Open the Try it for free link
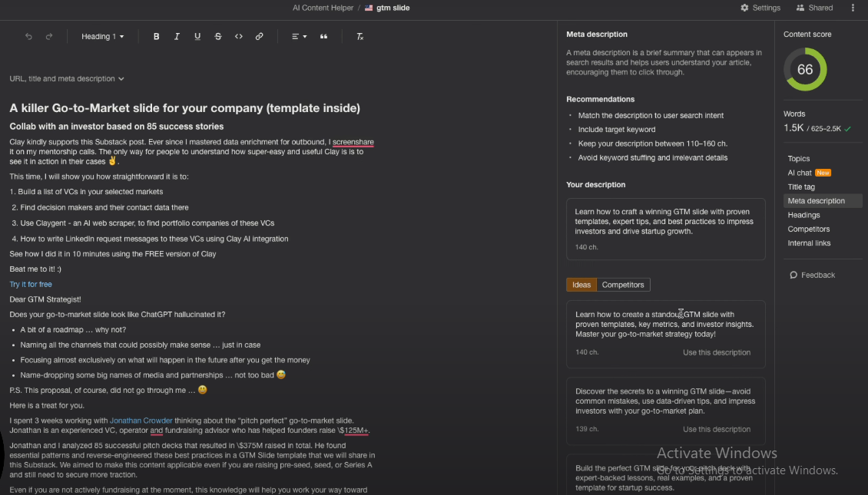Viewport: 868px width, 495px height. (31, 285)
